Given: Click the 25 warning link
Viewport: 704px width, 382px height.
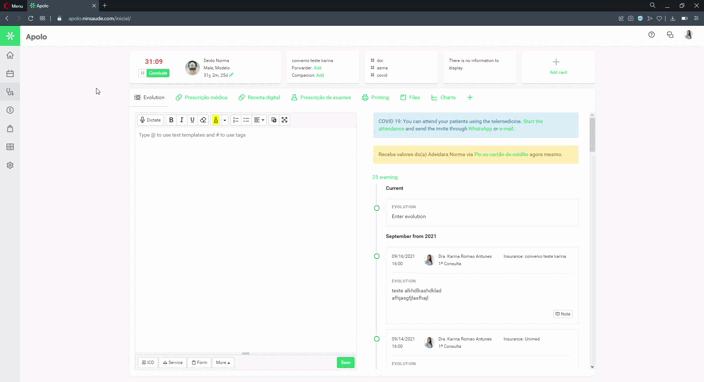Looking at the screenshot, I should coord(385,177).
